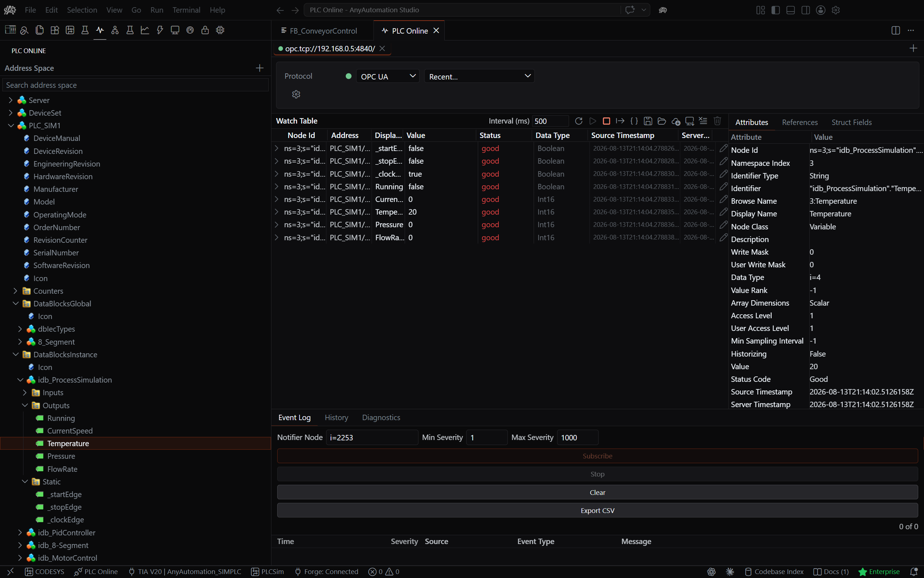The width and height of the screenshot is (924, 578).
Task: Expand the Inputs folder
Action: coord(25,393)
